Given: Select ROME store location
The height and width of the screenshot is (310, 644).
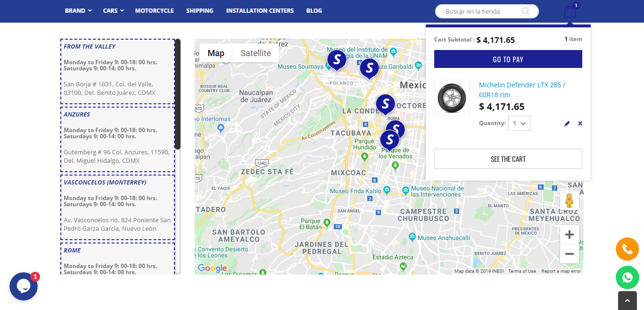Looking at the screenshot, I should click(x=72, y=250).
